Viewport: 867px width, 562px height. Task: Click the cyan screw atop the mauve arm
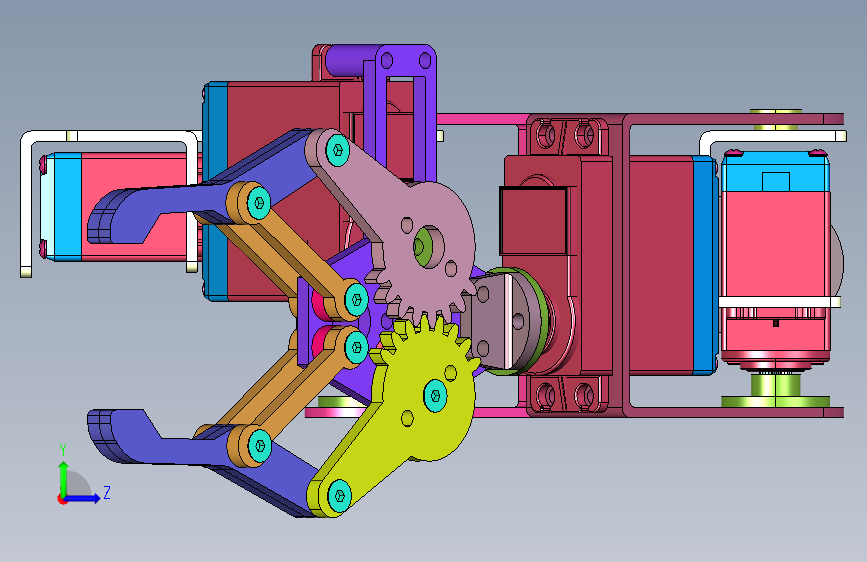pyautogui.click(x=338, y=150)
